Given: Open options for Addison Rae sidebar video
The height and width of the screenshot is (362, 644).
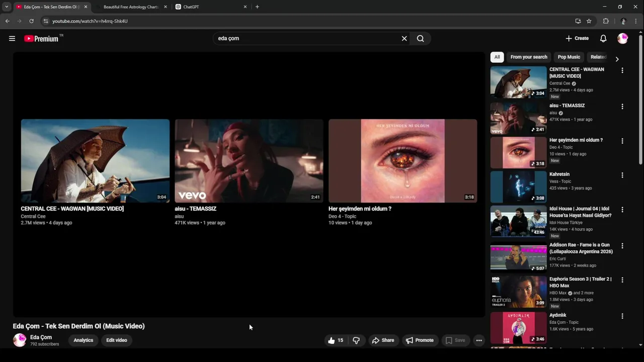Looking at the screenshot, I should (622, 246).
